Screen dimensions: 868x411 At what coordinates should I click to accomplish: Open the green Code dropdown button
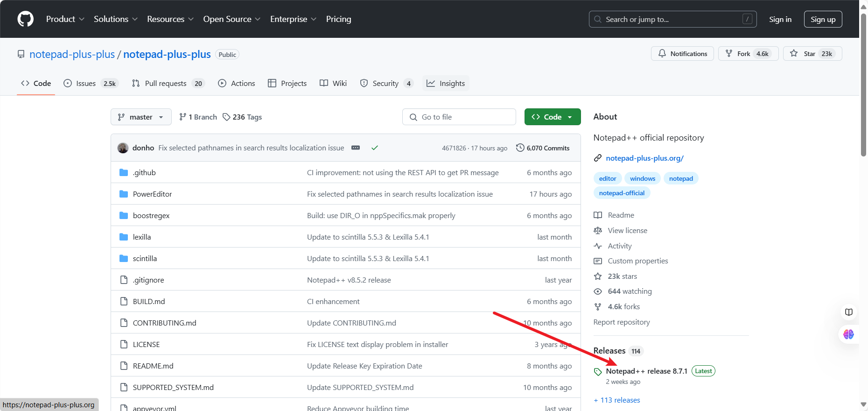(x=553, y=117)
